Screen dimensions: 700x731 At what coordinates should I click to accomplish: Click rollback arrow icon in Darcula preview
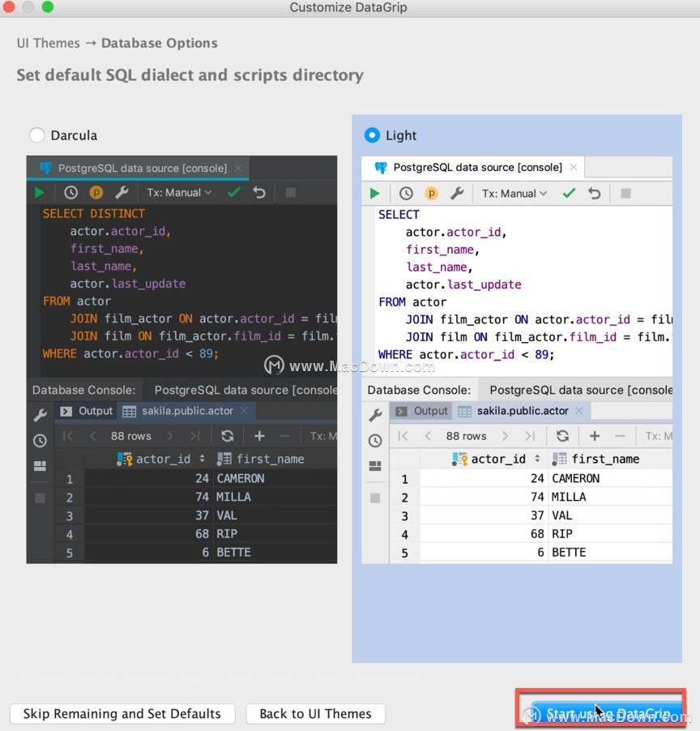[259, 193]
